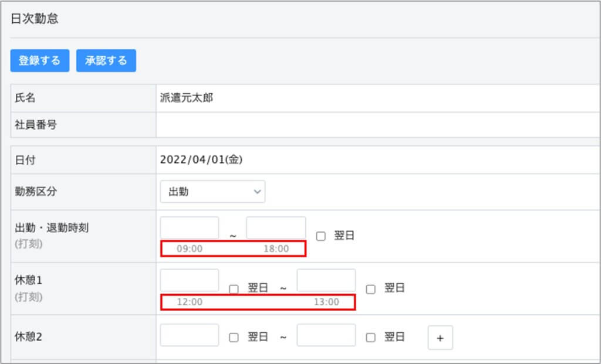Tick 翌日 checkbox after 休憩1 start time
The image size is (601, 364).
click(234, 288)
